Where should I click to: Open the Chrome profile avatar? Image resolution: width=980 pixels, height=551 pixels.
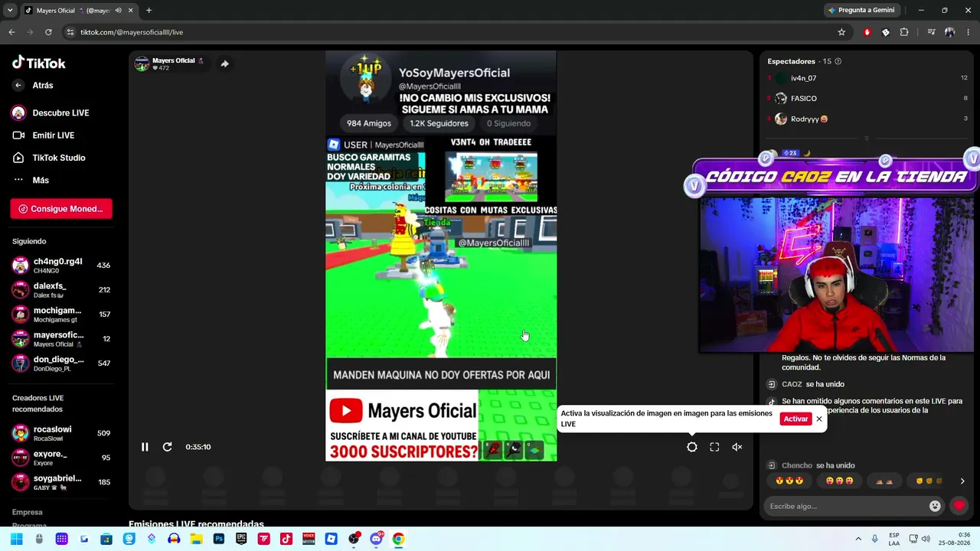(x=950, y=32)
